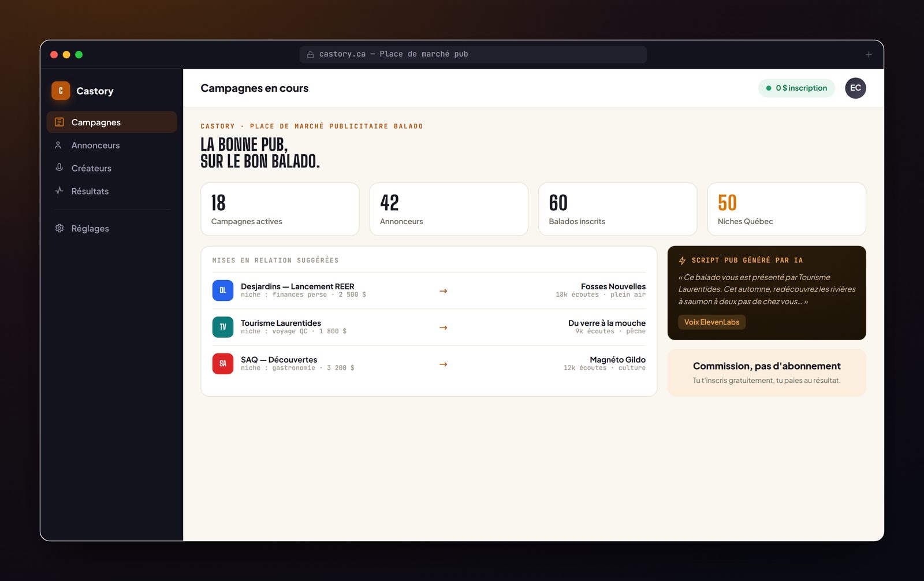
Task: Click the Commission, pas d'abonnement heading
Action: 766,366
